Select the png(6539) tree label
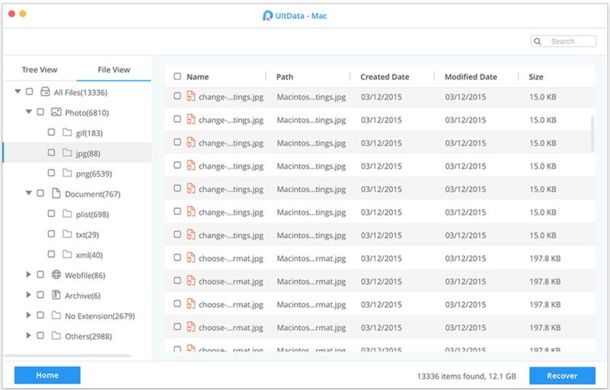Image resolution: width=610 pixels, height=390 pixels. click(94, 174)
